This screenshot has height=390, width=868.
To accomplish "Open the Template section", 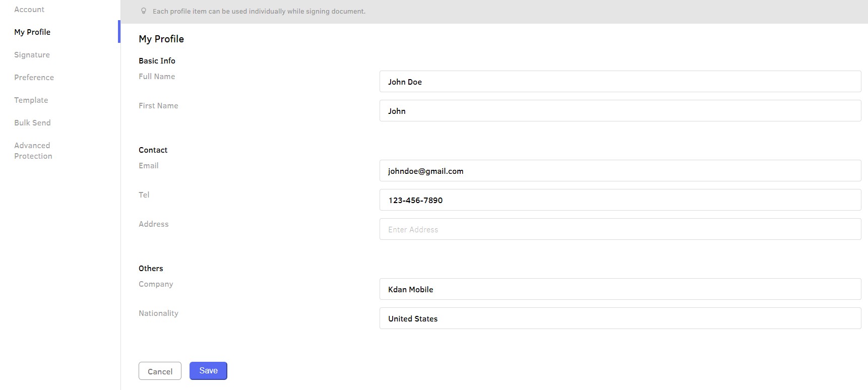I will 31,100.
